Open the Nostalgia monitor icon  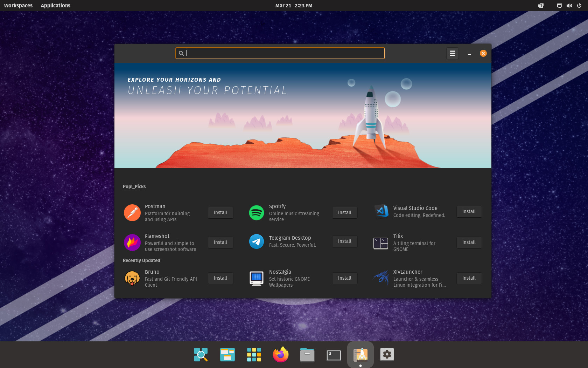[x=257, y=278]
